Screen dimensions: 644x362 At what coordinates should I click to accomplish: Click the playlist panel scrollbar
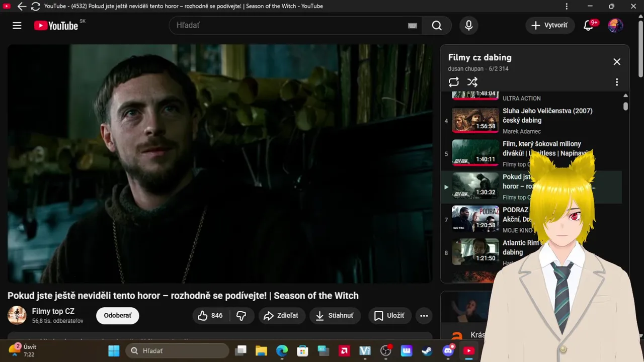[x=626, y=106]
